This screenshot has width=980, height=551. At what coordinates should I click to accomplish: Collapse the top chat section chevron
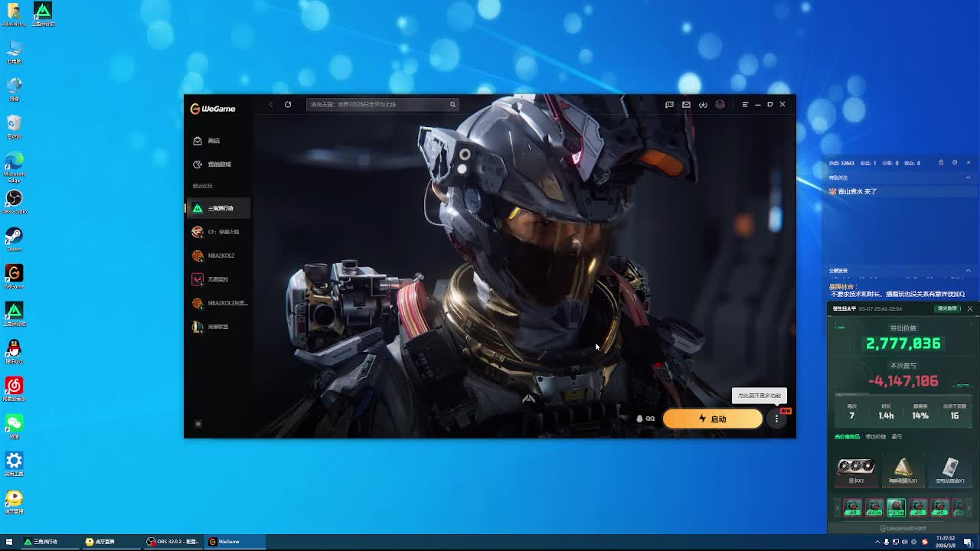pos(968,178)
